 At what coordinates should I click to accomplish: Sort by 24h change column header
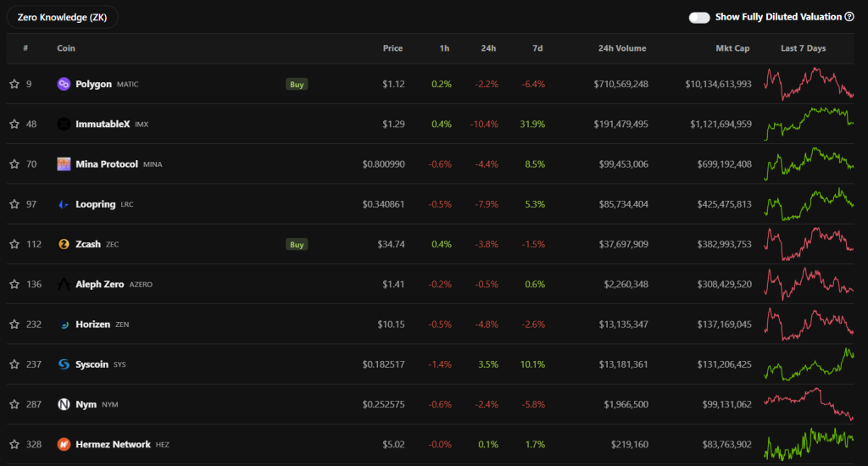488,48
